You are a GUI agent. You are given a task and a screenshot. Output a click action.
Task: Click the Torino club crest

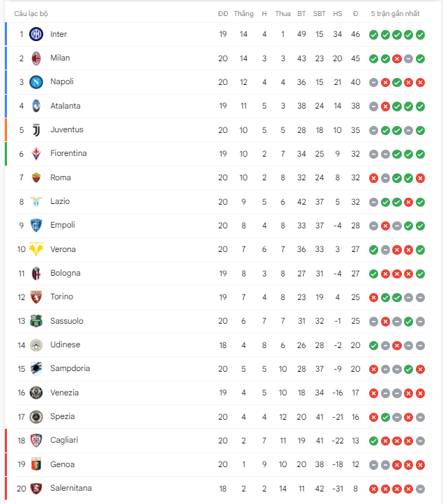click(36, 297)
